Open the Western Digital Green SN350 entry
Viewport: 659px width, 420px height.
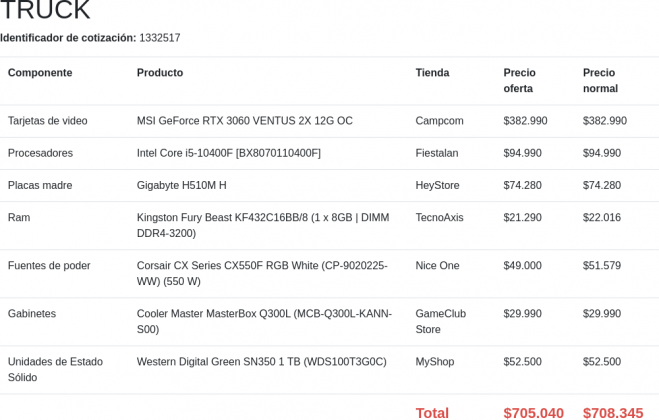tap(261, 362)
